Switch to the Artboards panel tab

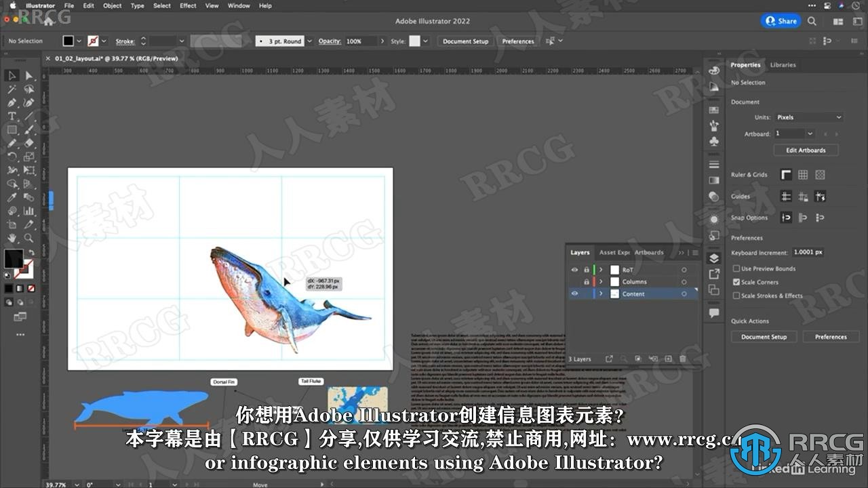pyautogui.click(x=649, y=253)
